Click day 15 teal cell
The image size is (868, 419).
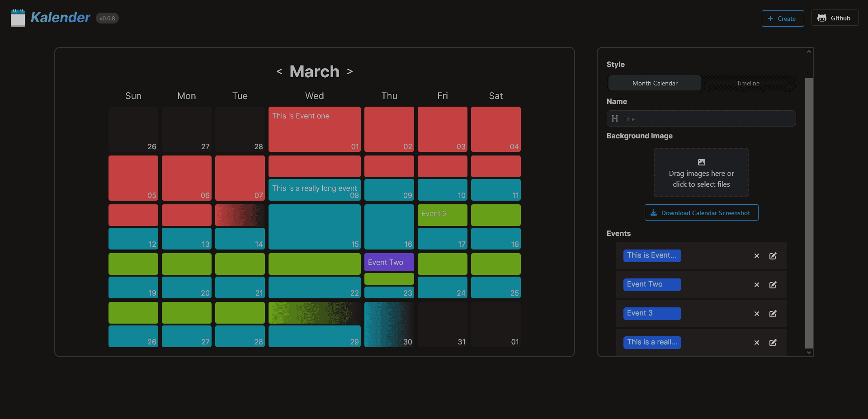point(315,227)
